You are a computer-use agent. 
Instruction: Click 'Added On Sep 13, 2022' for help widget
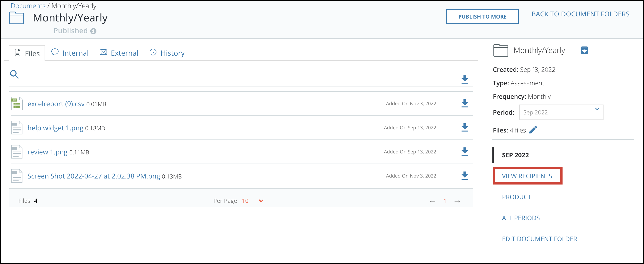410,127
